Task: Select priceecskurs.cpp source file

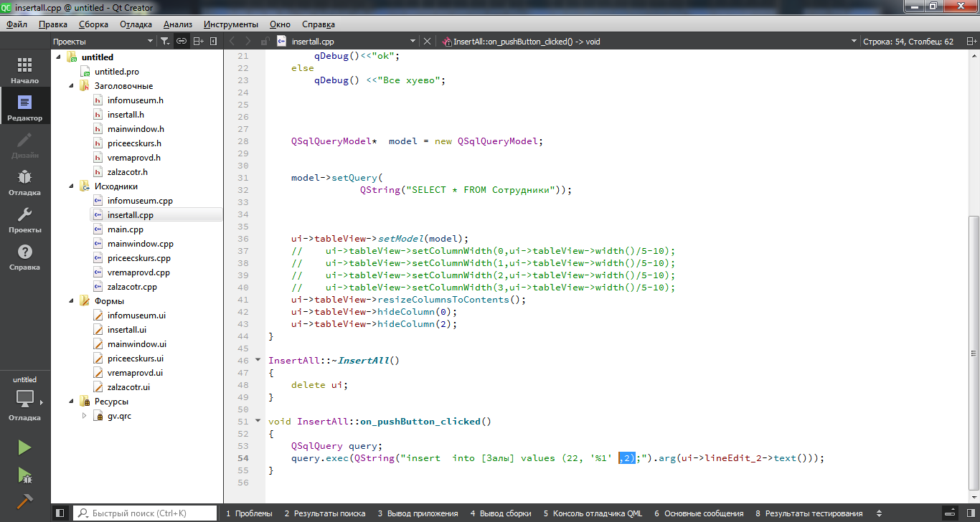Action: [x=139, y=258]
